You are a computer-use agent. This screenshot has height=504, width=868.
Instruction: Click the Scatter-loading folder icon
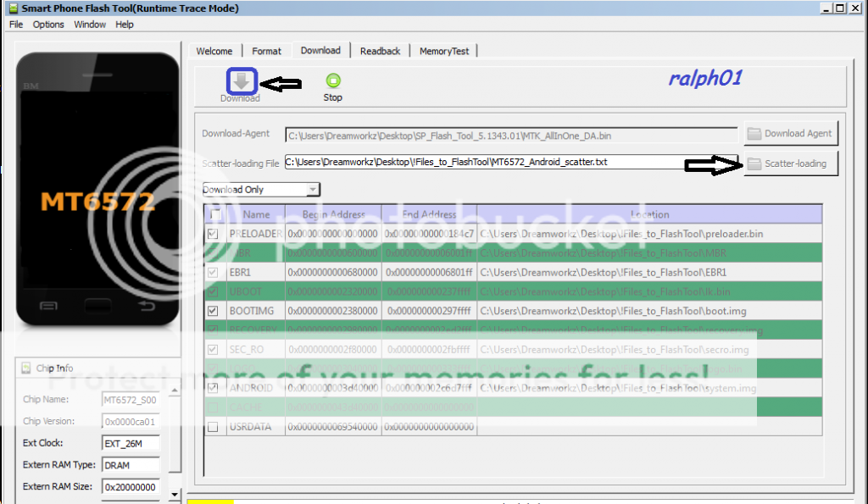754,164
